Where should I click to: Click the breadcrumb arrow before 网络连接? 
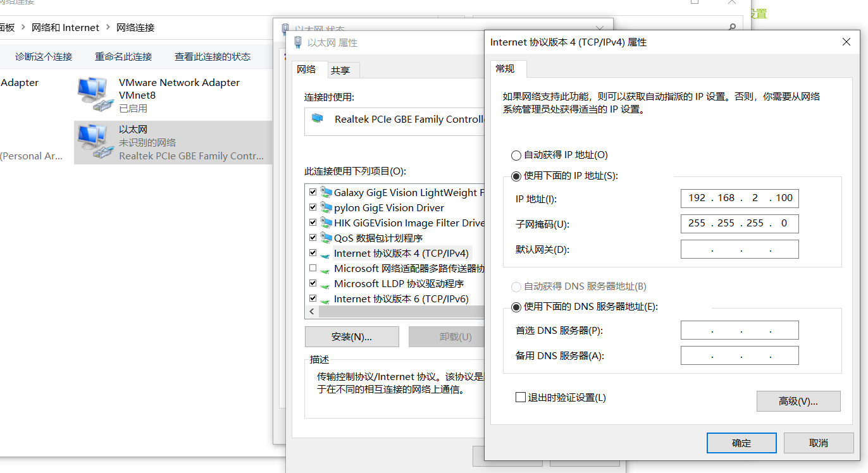click(x=108, y=27)
